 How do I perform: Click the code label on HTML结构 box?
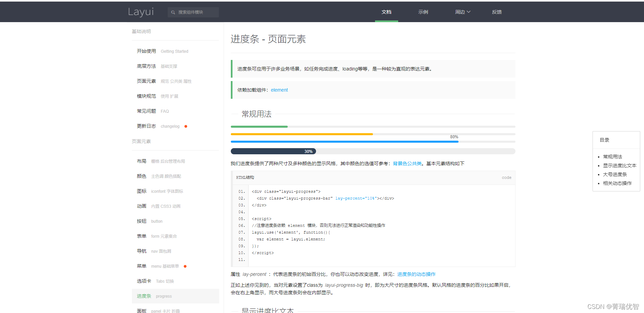(x=506, y=177)
